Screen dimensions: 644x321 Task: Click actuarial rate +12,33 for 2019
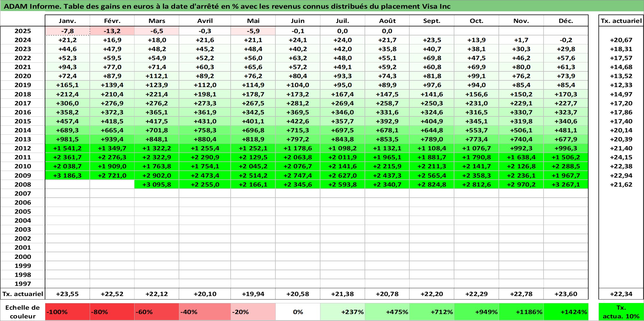(x=621, y=85)
